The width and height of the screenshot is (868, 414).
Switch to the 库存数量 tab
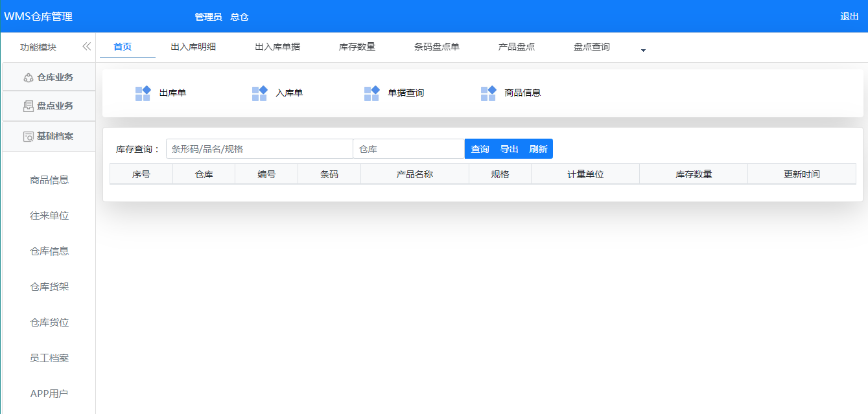357,47
